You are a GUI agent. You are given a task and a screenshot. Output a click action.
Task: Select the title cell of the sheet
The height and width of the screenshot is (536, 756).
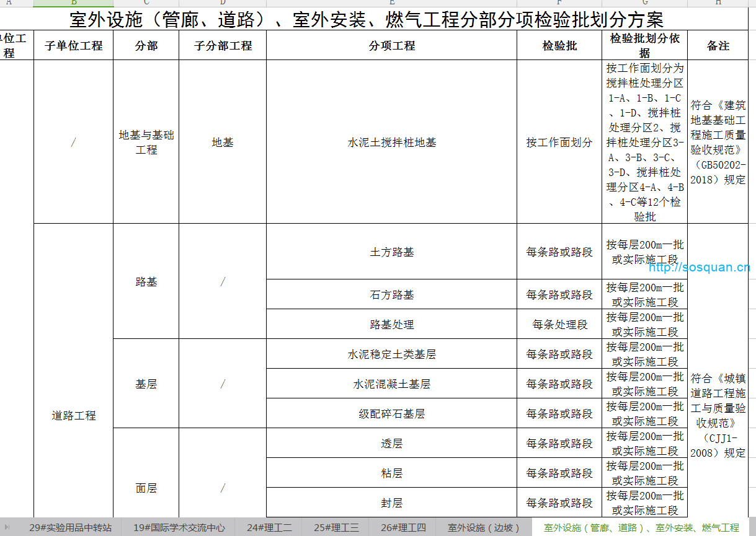point(366,19)
